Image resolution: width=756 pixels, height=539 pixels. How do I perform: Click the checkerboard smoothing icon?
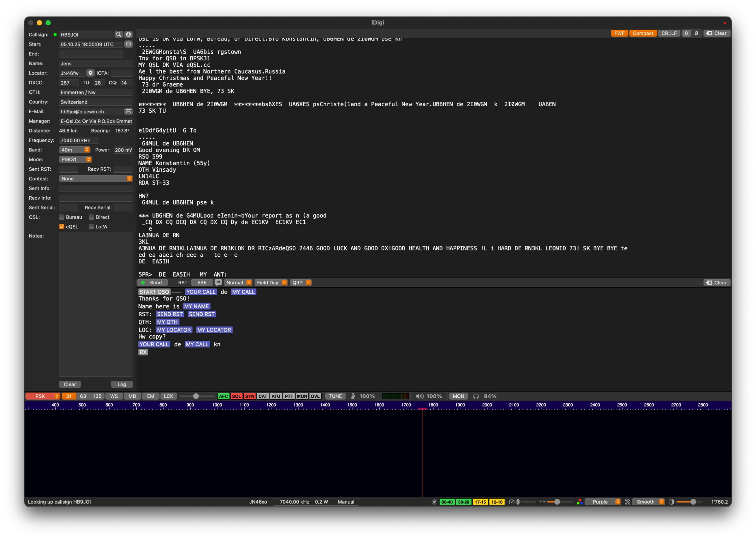coord(627,502)
